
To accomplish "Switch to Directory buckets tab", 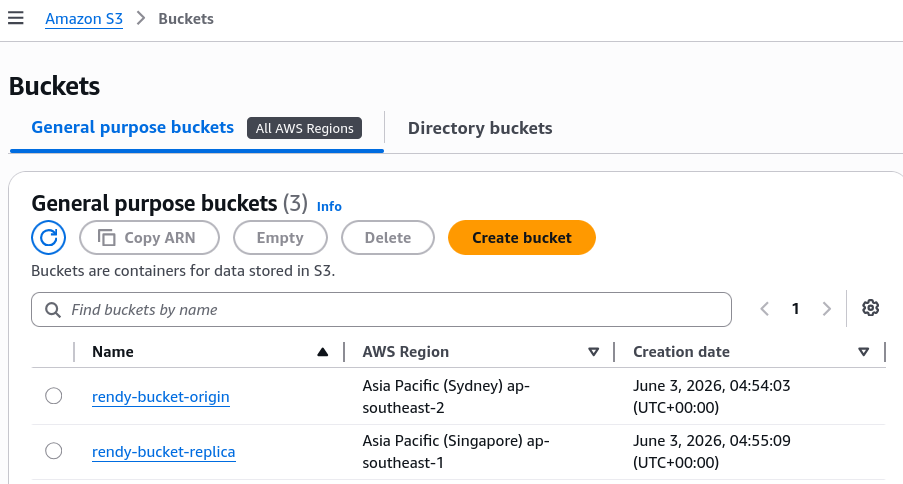I will (x=480, y=128).
